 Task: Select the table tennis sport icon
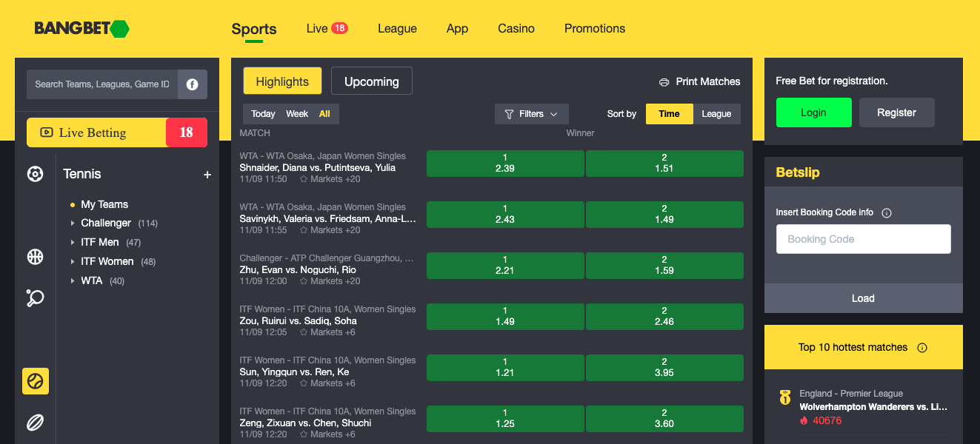coord(35,297)
